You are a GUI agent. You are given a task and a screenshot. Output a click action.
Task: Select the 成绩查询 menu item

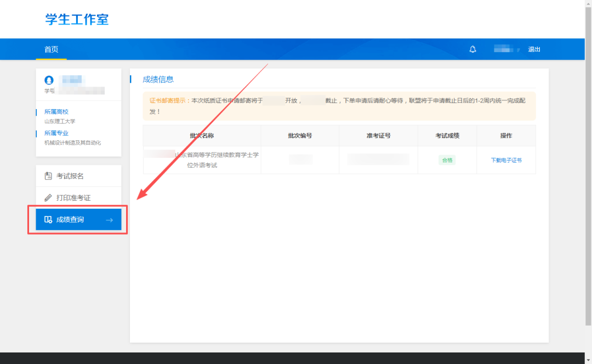[x=78, y=219]
